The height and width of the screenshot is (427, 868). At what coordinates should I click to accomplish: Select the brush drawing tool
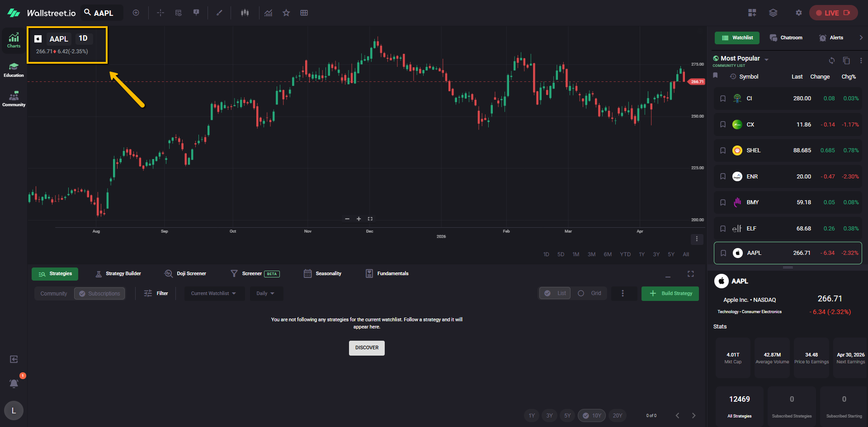pos(219,13)
